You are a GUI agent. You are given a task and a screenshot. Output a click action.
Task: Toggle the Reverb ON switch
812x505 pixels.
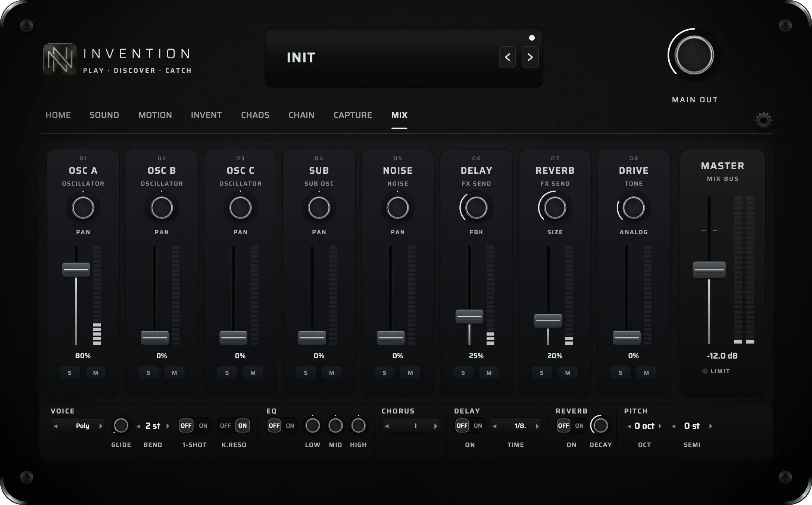571,425
